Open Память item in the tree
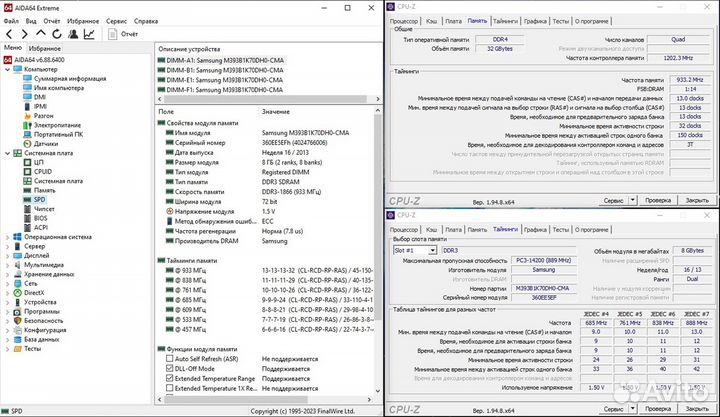720x417 pixels. pyautogui.click(x=45, y=190)
